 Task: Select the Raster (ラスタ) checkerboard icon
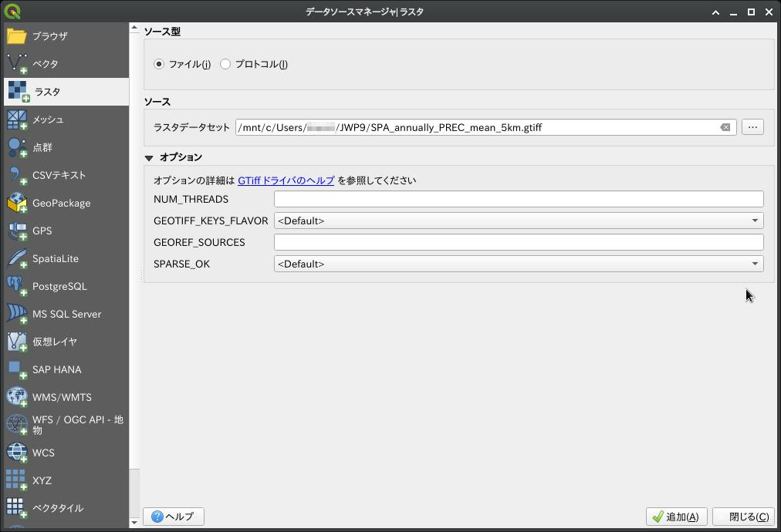coord(19,92)
